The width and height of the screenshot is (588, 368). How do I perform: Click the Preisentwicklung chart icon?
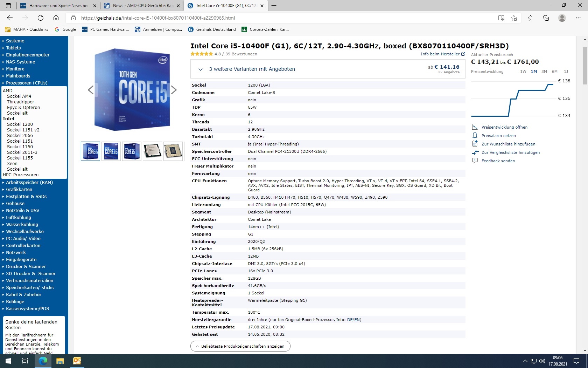pyautogui.click(x=475, y=127)
